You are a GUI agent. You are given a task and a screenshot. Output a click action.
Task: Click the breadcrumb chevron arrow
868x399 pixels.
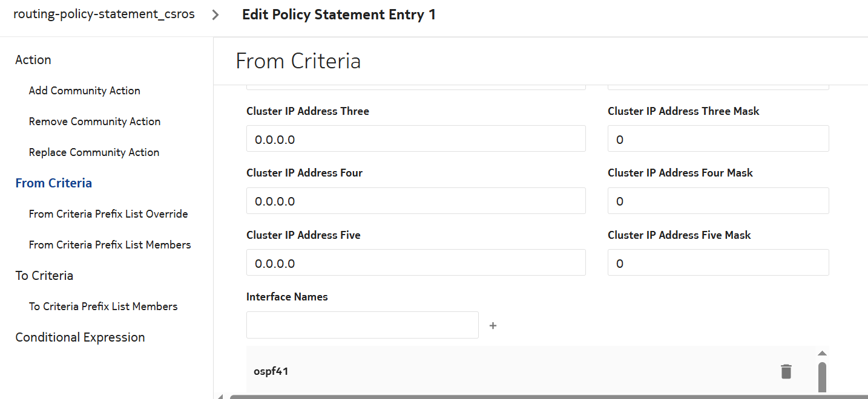pos(215,15)
